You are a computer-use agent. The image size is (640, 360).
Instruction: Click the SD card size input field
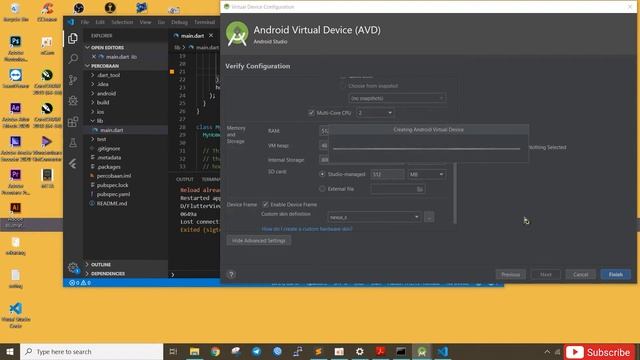click(387, 174)
